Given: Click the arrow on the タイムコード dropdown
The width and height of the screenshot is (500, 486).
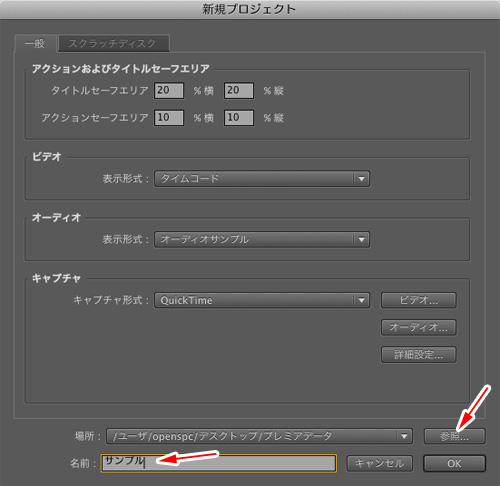Looking at the screenshot, I should tap(362, 179).
